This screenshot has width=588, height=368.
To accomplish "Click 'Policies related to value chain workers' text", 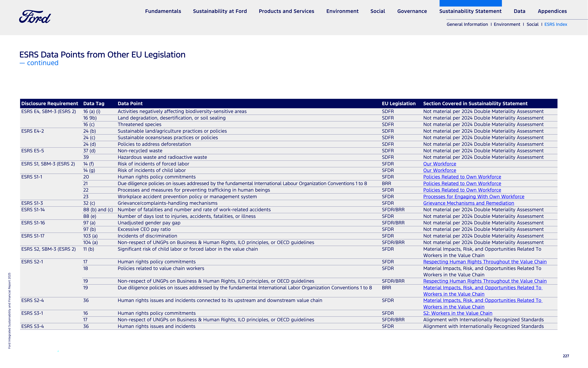I will pyautogui.click(x=161, y=268).
